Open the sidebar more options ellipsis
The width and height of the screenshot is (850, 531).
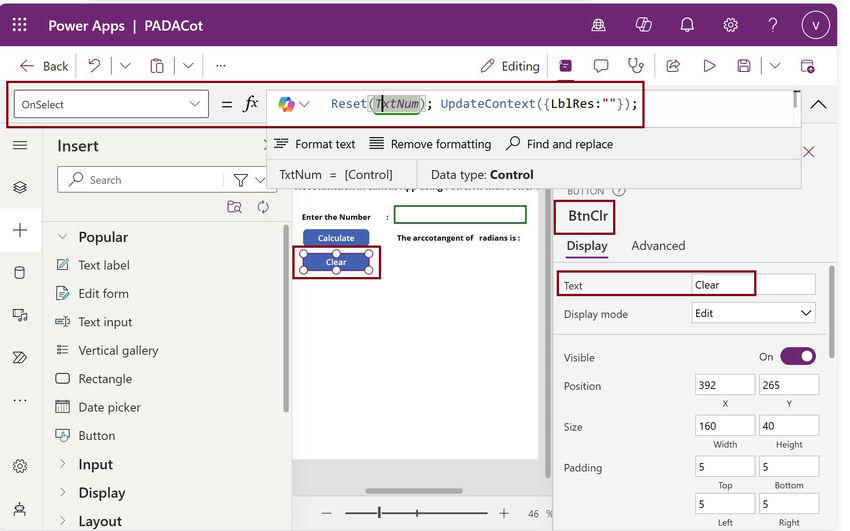20,400
